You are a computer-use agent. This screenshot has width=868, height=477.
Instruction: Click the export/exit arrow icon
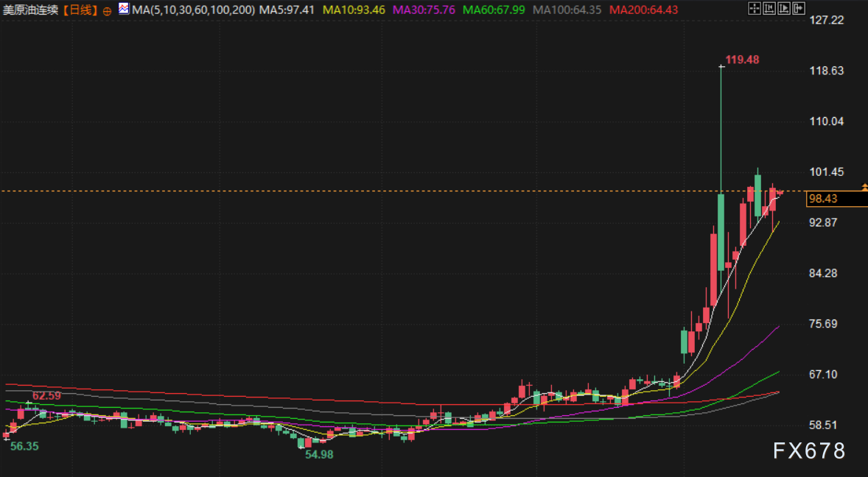[x=799, y=9]
